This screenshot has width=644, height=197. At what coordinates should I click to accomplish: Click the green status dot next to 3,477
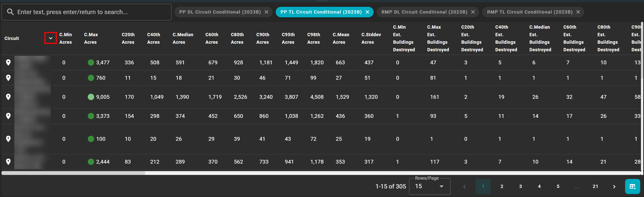(x=91, y=63)
